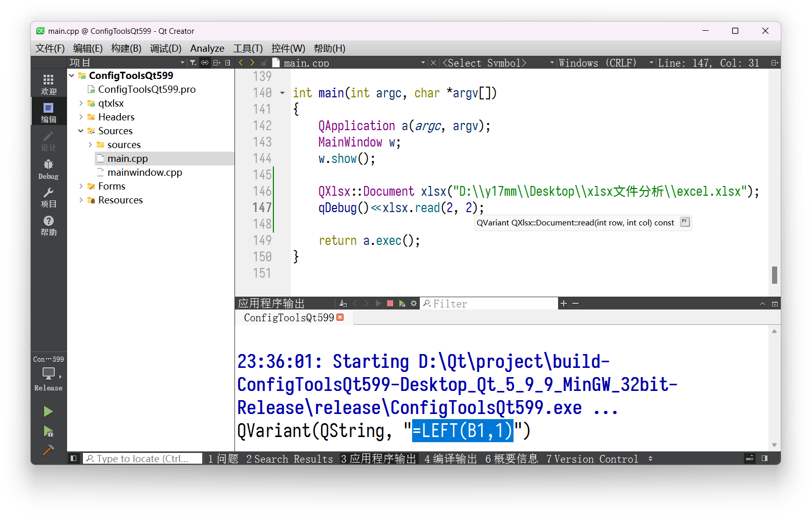Toggle the left sidebar visibility

coord(74,459)
